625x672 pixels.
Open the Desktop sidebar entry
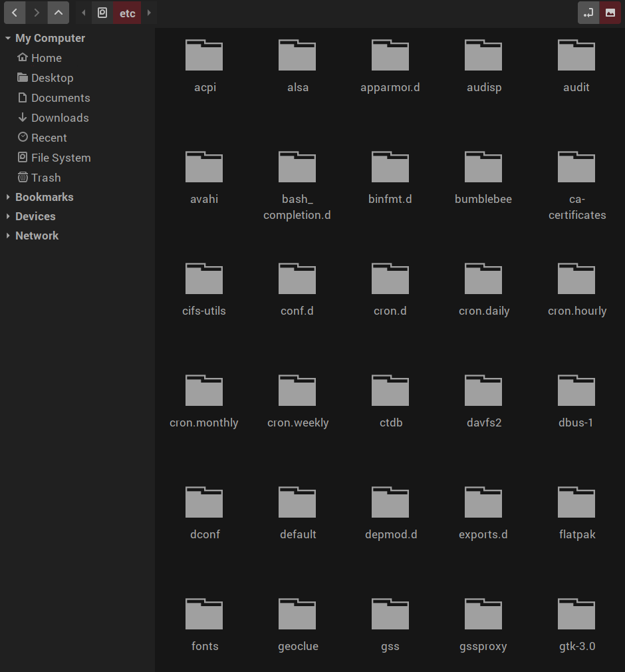[52, 78]
